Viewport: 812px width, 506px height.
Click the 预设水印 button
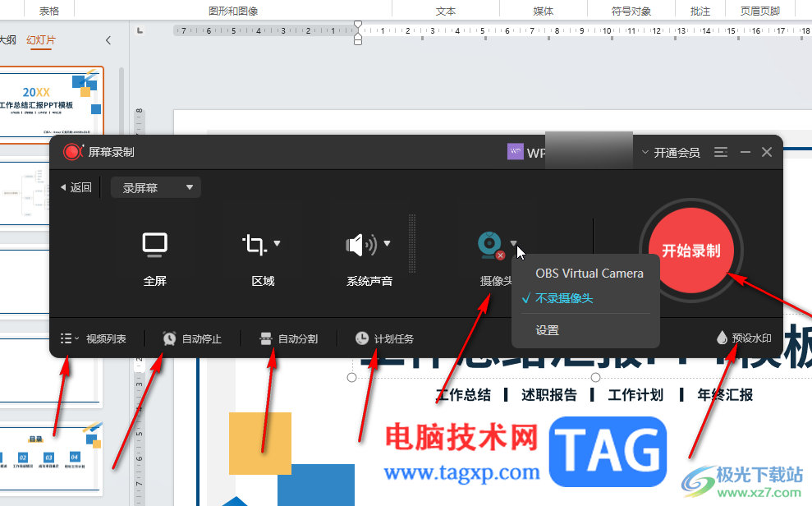pos(744,338)
